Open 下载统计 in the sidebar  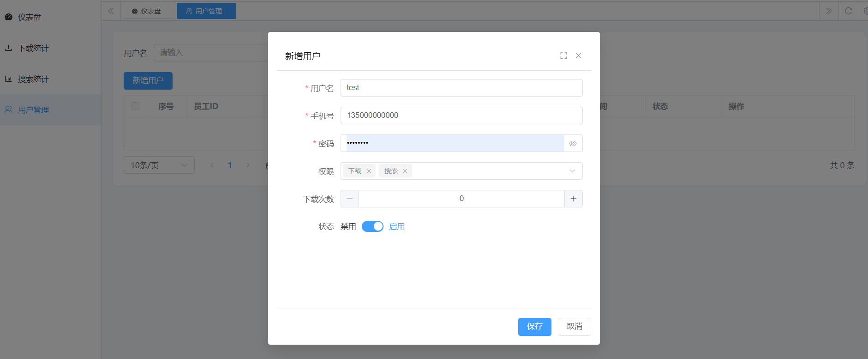50,48
